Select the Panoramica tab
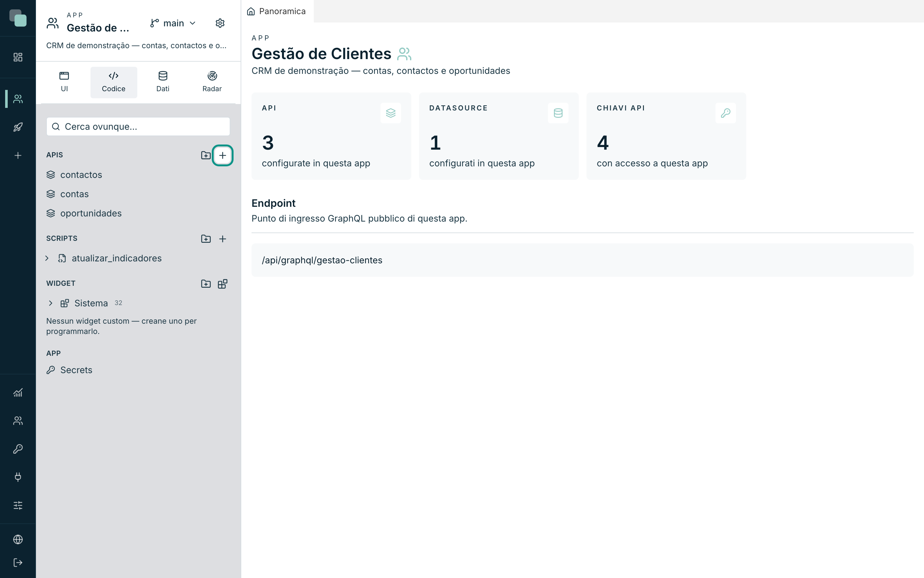This screenshot has width=924, height=578. pyautogui.click(x=277, y=12)
